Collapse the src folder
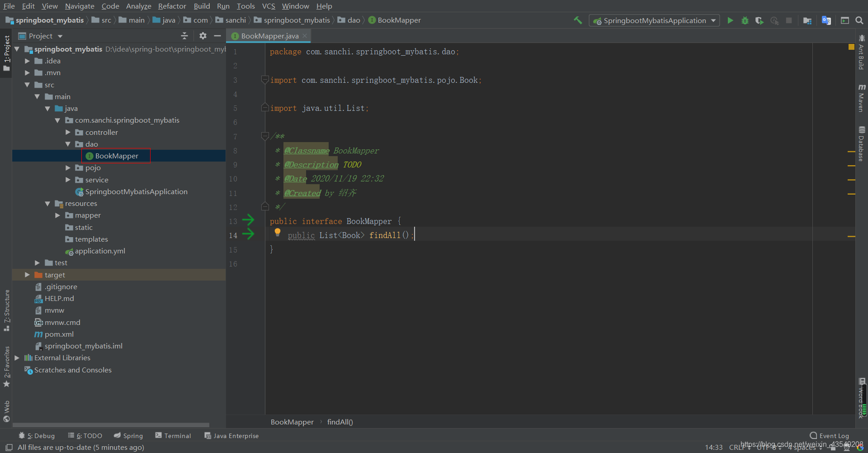The height and width of the screenshot is (453, 868). tap(27, 85)
